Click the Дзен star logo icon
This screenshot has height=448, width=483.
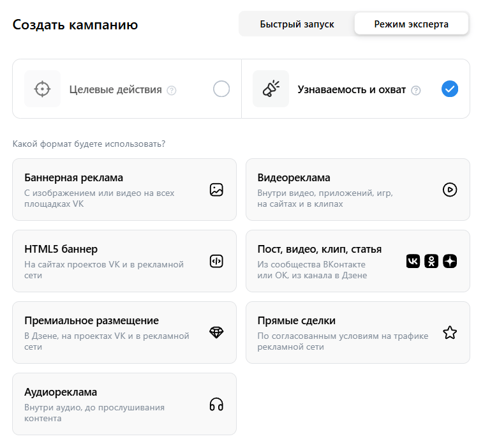tap(450, 261)
